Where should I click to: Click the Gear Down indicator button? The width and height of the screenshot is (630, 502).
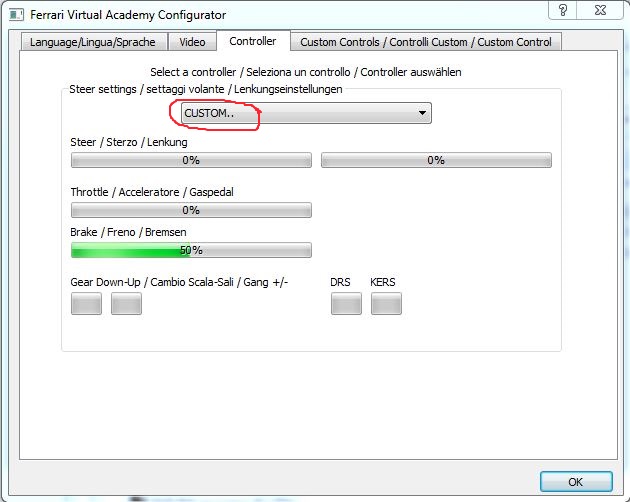[x=86, y=304]
